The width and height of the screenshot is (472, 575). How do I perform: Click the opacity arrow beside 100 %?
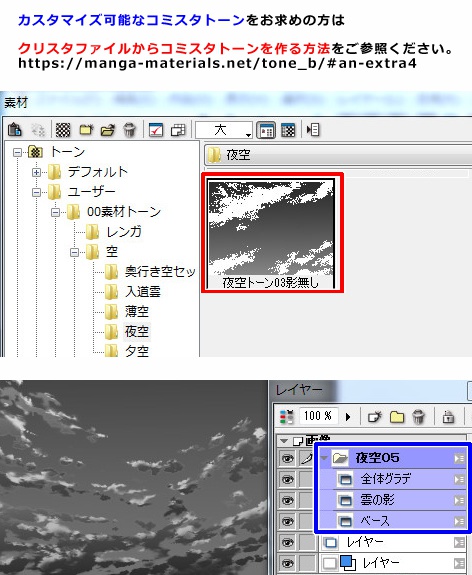pos(348,417)
